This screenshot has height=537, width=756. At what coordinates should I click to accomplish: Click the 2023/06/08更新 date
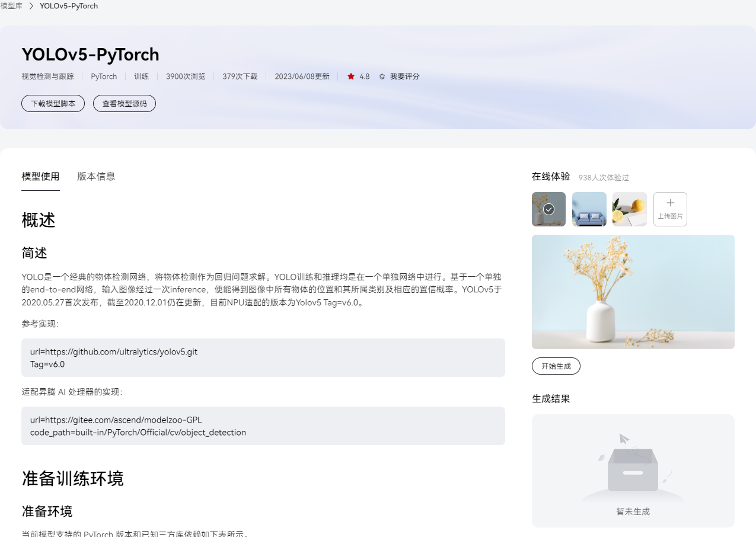point(302,76)
